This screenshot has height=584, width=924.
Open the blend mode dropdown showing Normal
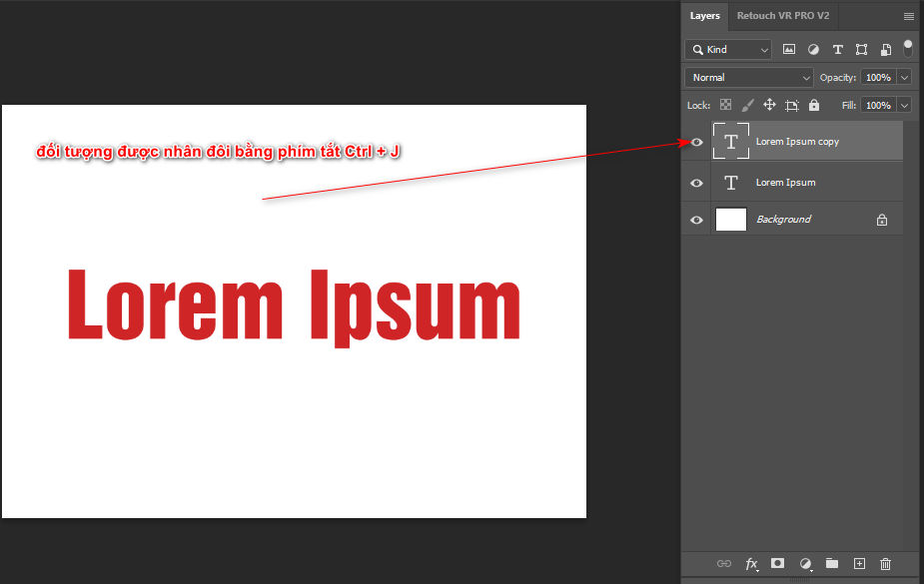pos(748,77)
